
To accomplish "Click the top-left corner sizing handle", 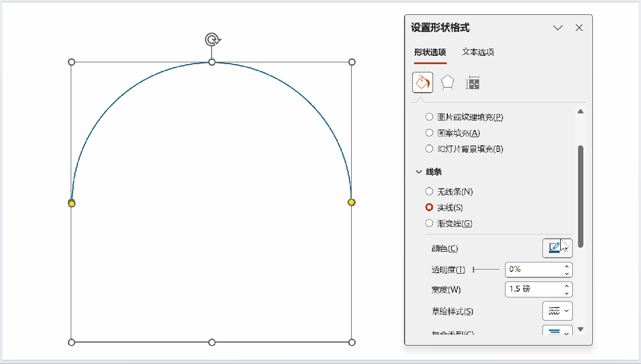I will coord(71,62).
